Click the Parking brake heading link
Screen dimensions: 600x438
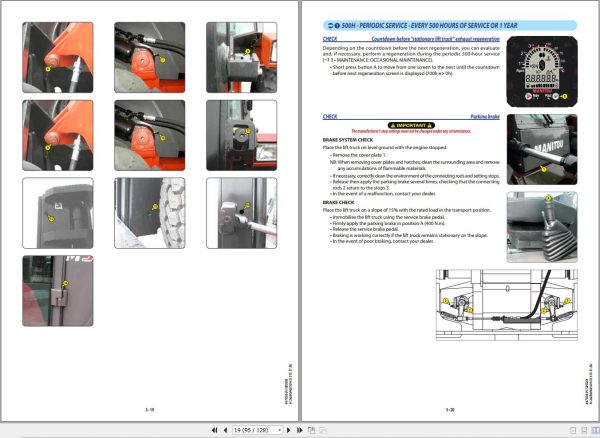click(485, 116)
